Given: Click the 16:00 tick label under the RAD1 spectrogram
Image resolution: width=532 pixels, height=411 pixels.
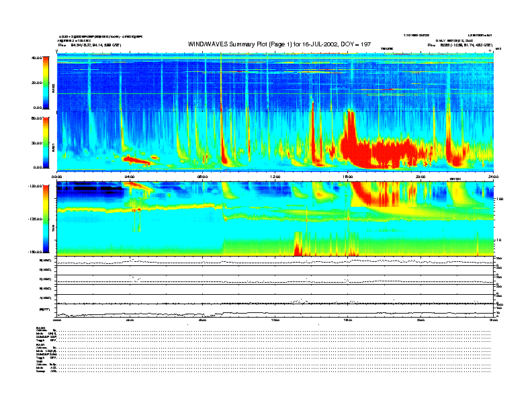Looking at the screenshot, I should [x=348, y=177].
